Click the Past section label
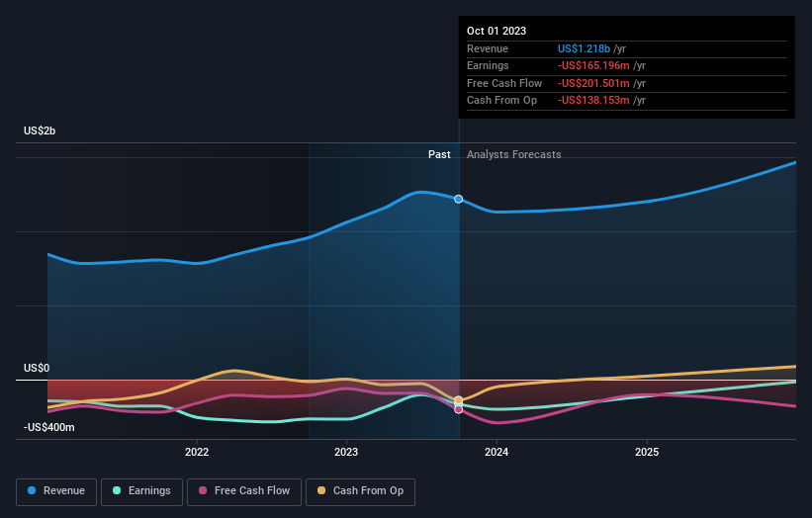This screenshot has width=812, height=518. (439, 154)
